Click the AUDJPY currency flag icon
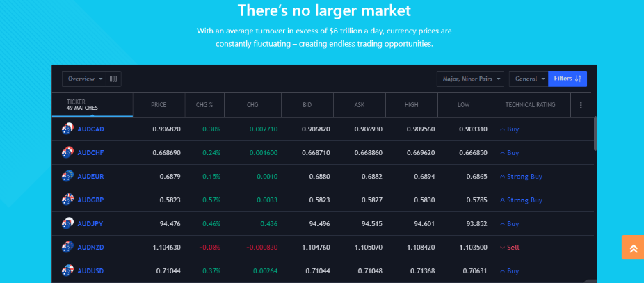The width and height of the screenshot is (644, 283). point(67,223)
